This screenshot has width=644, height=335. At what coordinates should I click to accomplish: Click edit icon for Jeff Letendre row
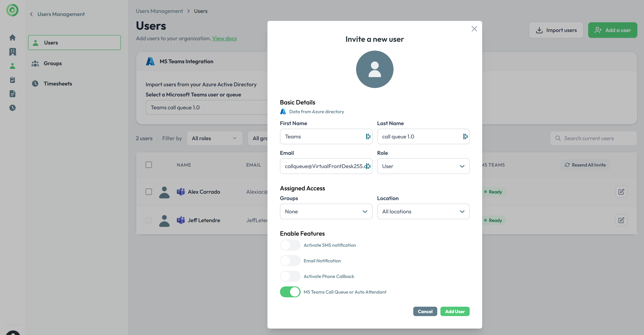[621, 220]
